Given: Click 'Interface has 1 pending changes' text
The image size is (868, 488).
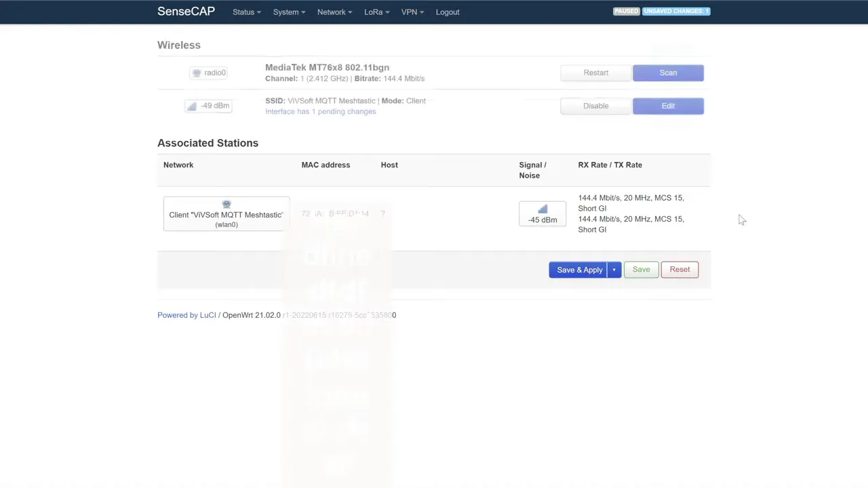Looking at the screenshot, I should [x=320, y=111].
